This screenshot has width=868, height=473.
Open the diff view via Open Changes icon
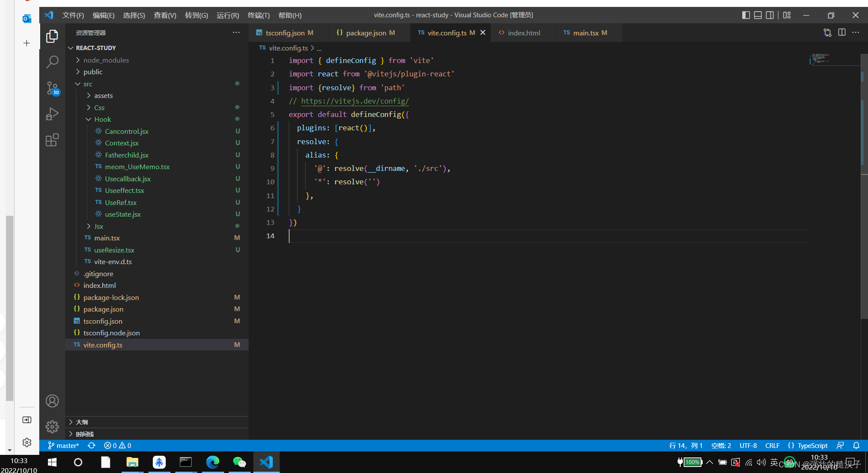pos(827,32)
